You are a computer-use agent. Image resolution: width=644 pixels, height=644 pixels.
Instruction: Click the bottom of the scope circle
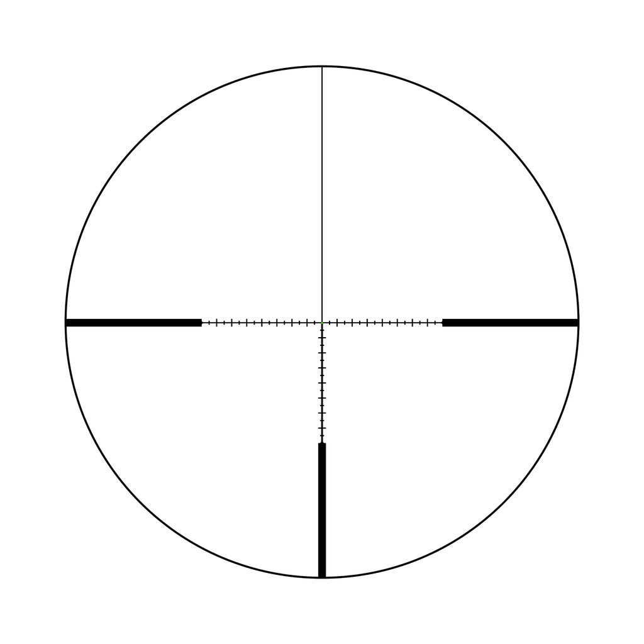(322, 577)
